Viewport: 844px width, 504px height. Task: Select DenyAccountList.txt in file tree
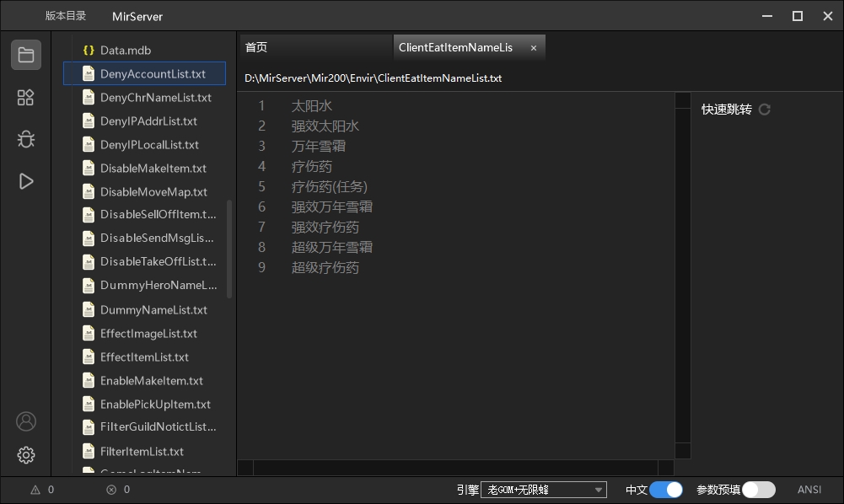(153, 74)
